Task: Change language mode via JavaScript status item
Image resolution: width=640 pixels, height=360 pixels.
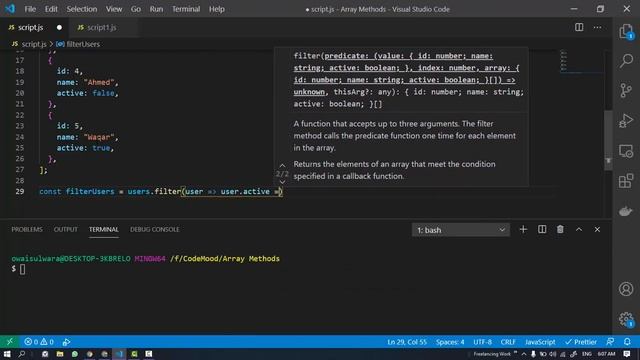Action: tap(540, 342)
